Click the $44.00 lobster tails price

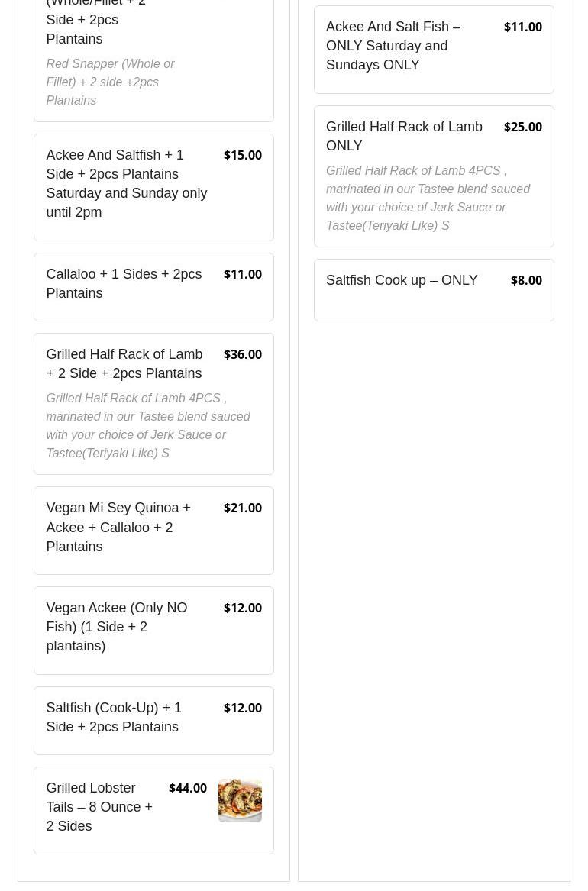188,788
